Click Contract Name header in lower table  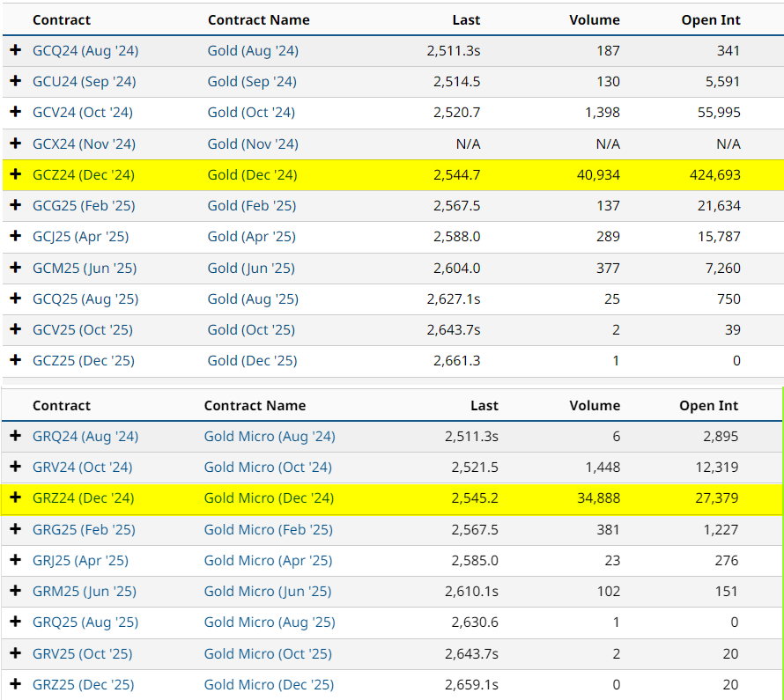point(255,405)
